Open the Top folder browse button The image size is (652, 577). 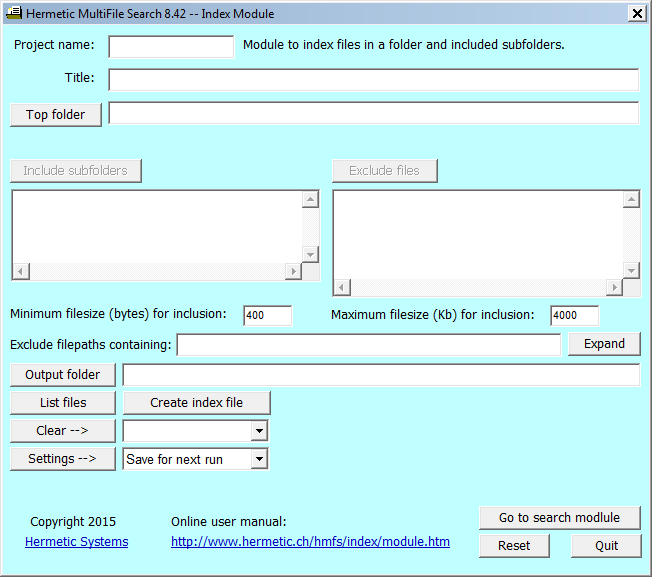tap(56, 115)
